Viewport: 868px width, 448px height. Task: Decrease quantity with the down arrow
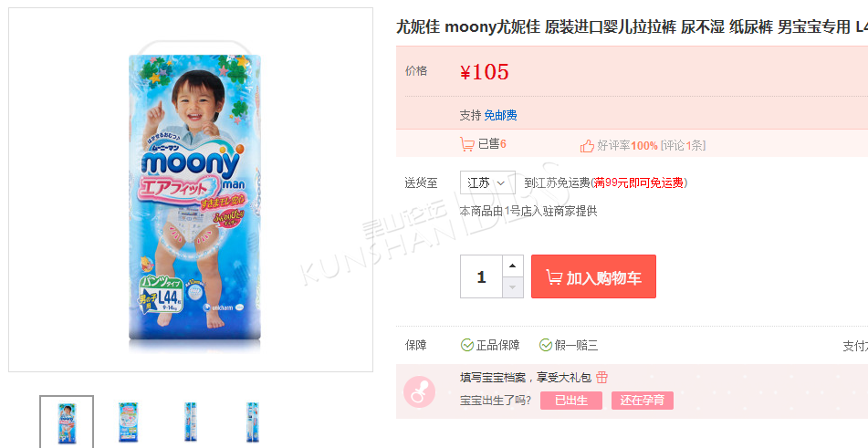(513, 287)
